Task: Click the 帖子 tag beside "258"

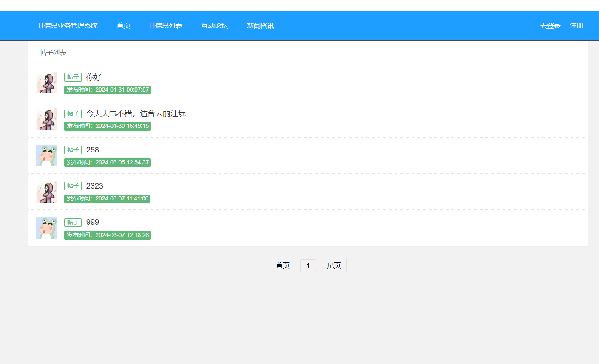Action: click(x=73, y=150)
